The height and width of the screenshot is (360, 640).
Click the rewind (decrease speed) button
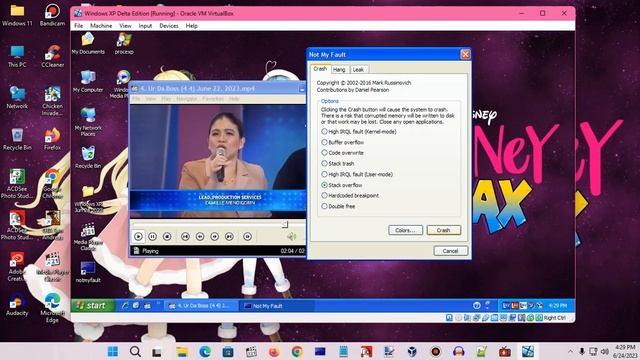200,236
